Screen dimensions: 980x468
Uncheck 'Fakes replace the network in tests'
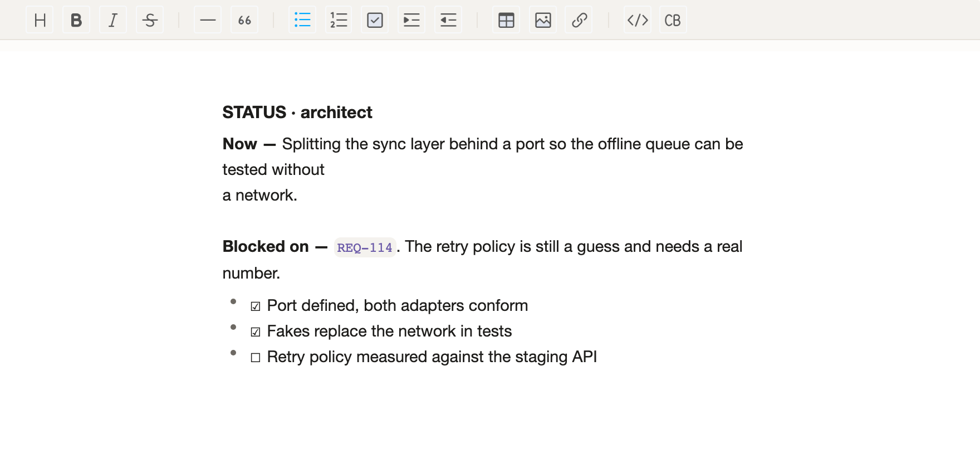pos(256,332)
